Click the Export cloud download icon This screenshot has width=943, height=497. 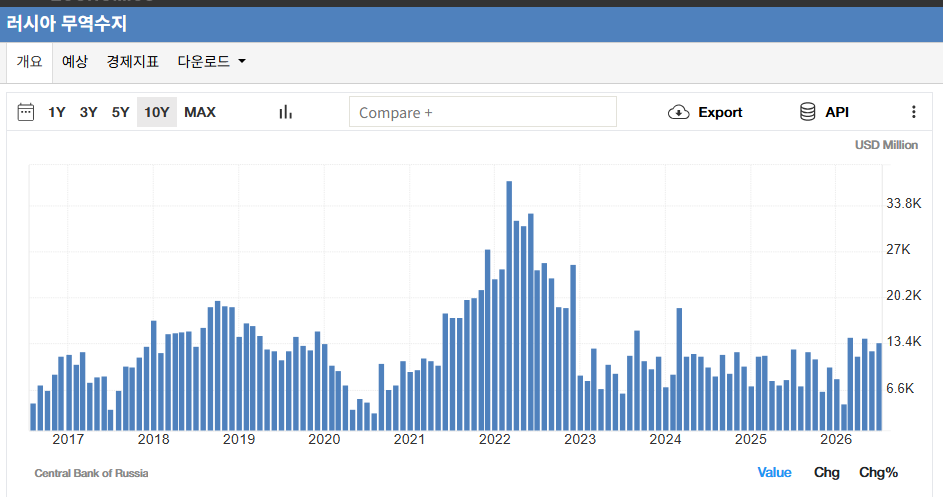pos(678,112)
